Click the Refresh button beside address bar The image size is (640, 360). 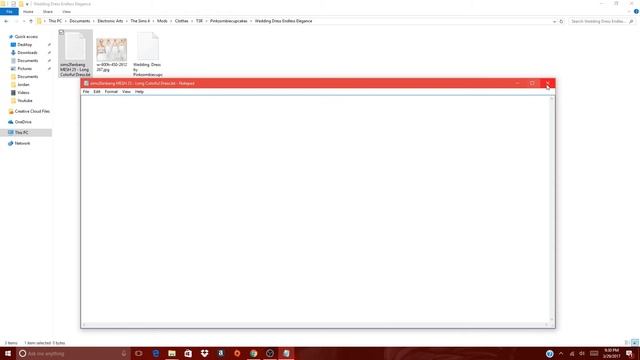click(x=561, y=21)
